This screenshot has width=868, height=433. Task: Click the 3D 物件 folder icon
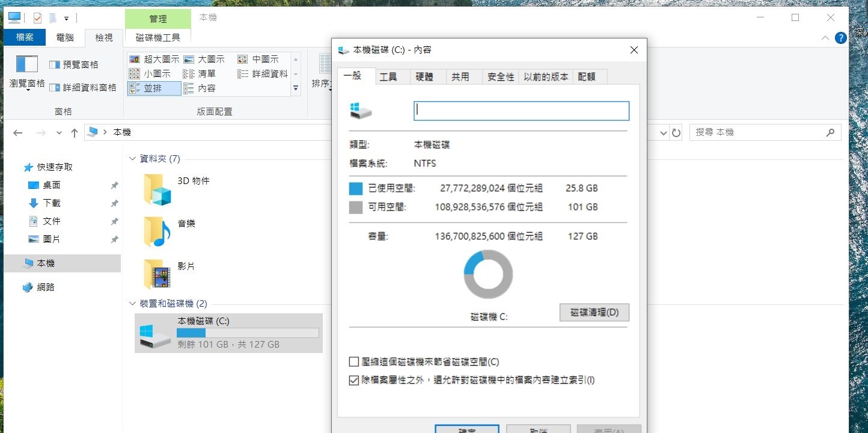[157, 189]
